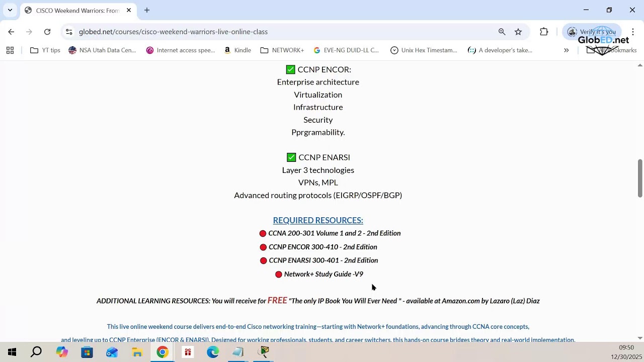Open Microsoft Edge from the taskbar

(213, 352)
